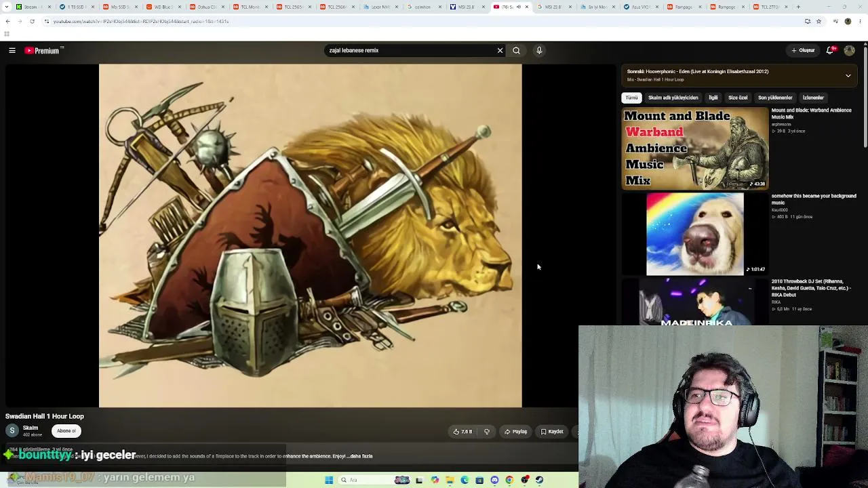Image resolution: width=868 pixels, height=488 pixels.
Task: Open Microsoft Edge from the taskbar
Action: click(x=465, y=480)
